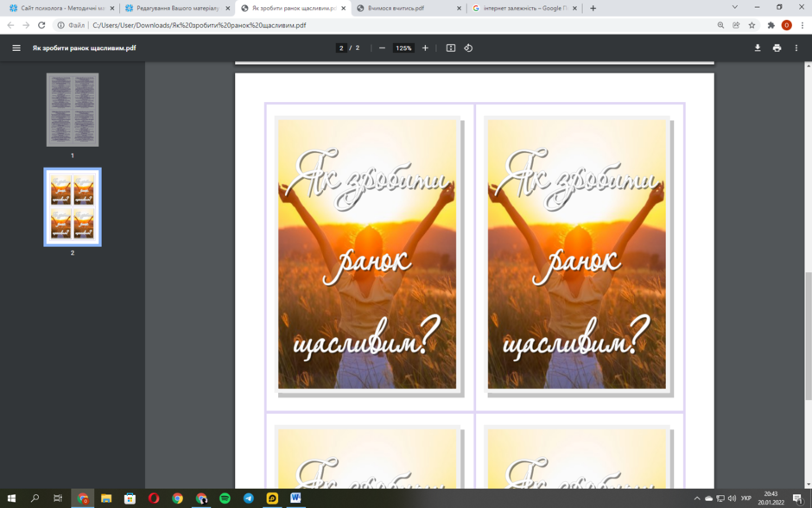The height and width of the screenshot is (508, 812).
Task: Open Spotify from the taskbar
Action: point(225,498)
